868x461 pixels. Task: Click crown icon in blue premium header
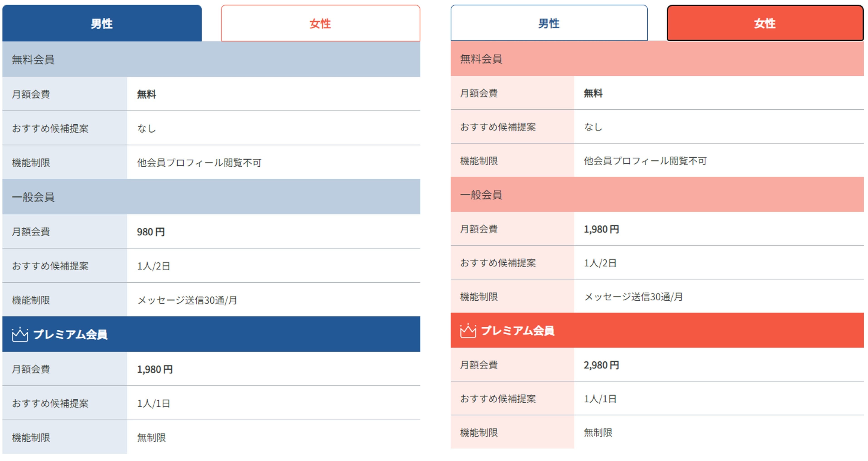pos(20,335)
